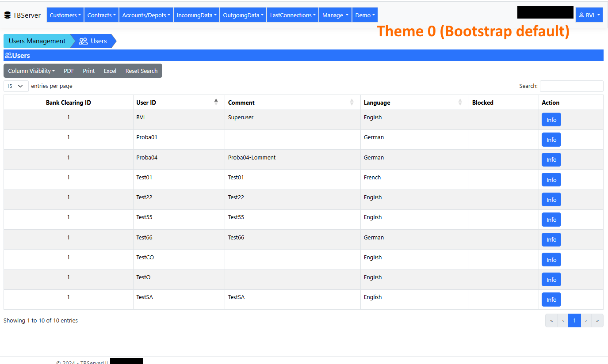Viewport: 608px width, 364px height.
Task: Open the Manage menu
Action: 335,15
